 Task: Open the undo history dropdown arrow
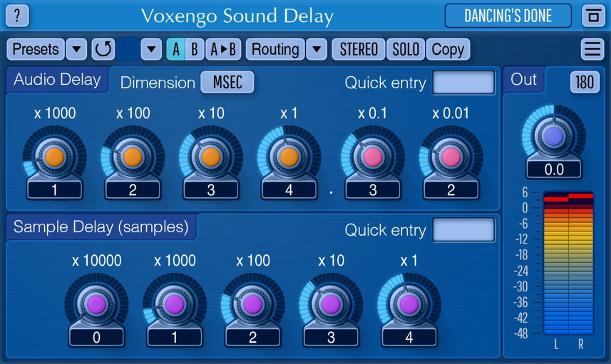point(151,49)
